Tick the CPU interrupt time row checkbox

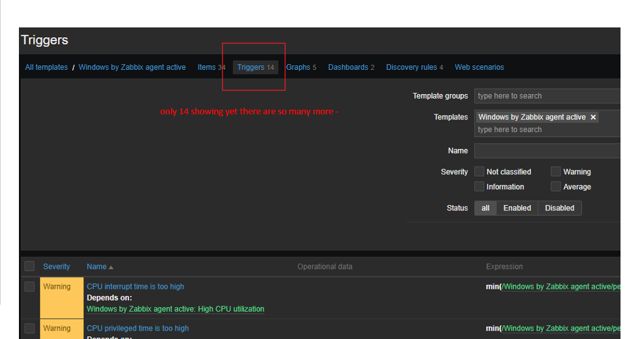[x=29, y=286]
